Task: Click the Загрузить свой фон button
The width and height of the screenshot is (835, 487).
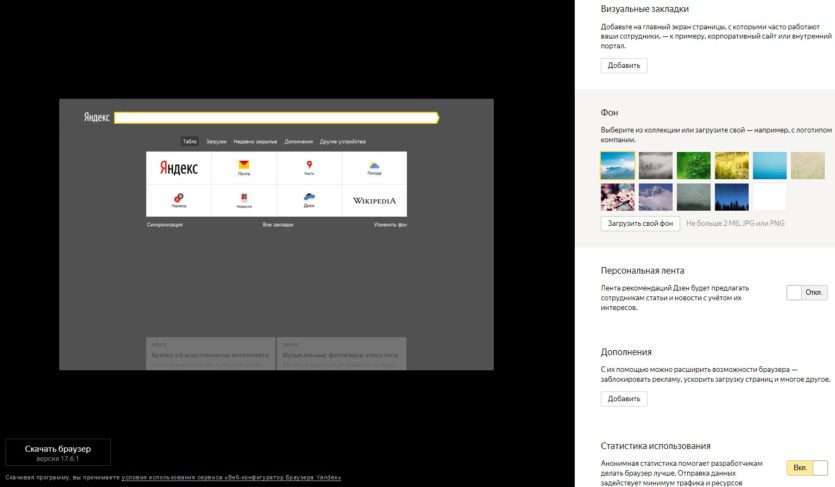Action: click(640, 224)
